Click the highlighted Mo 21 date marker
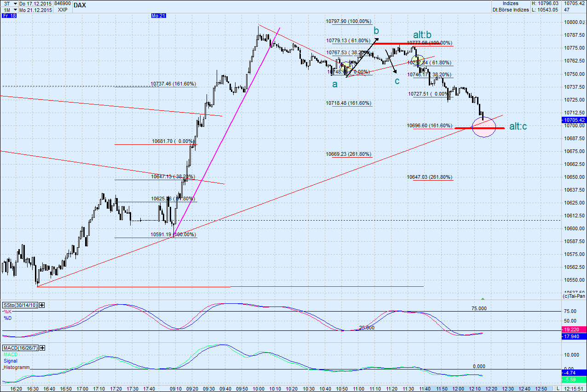The width and height of the screenshot is (587, 392). pos(158,15)
